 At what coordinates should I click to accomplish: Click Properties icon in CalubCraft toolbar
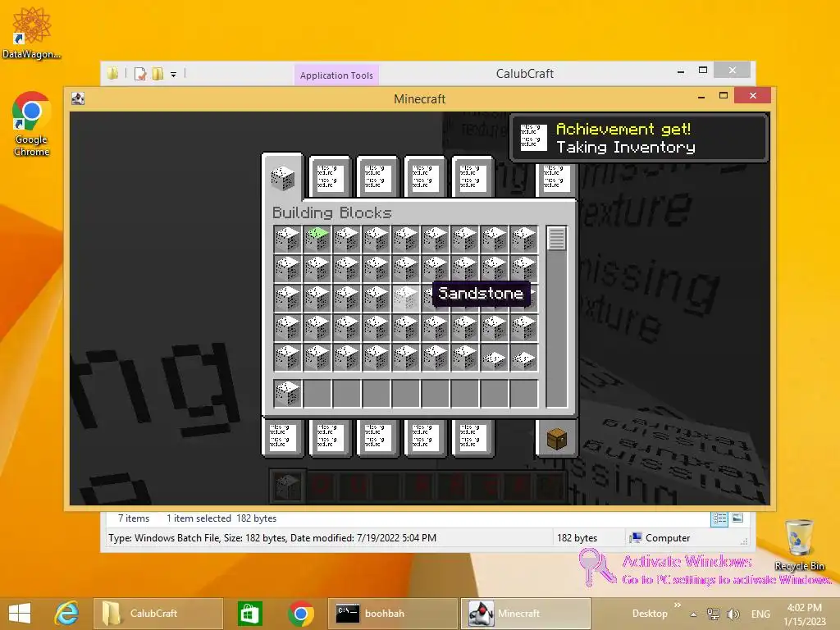tap(140, 74)
